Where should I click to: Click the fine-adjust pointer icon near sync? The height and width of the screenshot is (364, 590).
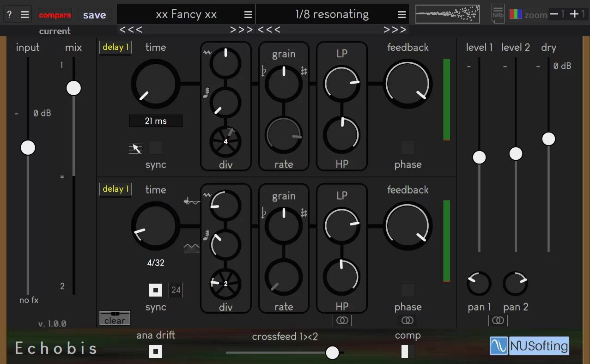(135, 148)
